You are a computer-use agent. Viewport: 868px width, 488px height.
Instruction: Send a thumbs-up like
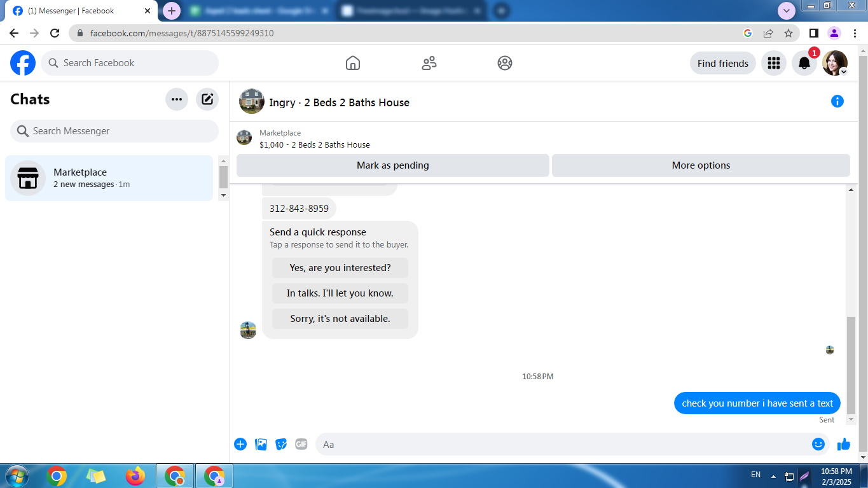tap(844, 444)
